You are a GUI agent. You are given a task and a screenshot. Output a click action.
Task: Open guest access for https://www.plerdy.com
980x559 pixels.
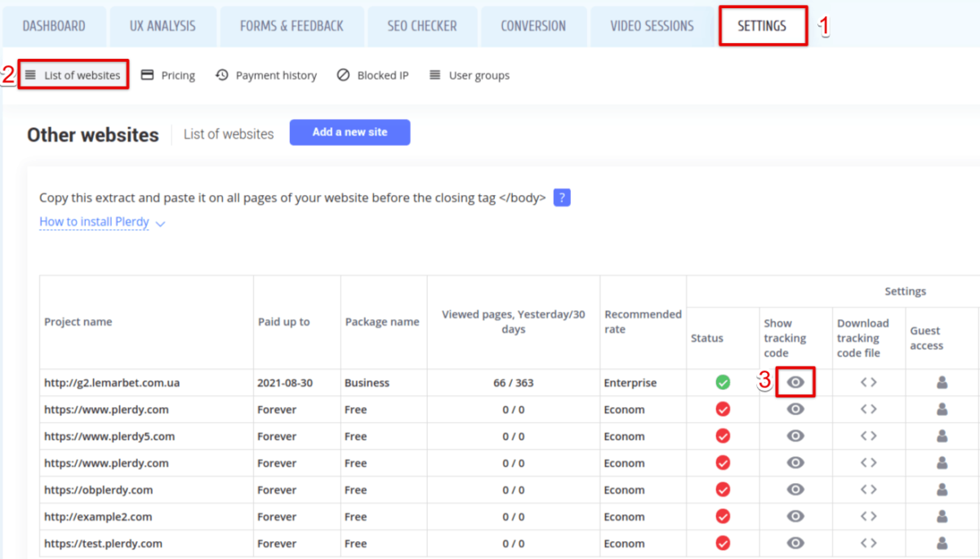coord(941,409)
